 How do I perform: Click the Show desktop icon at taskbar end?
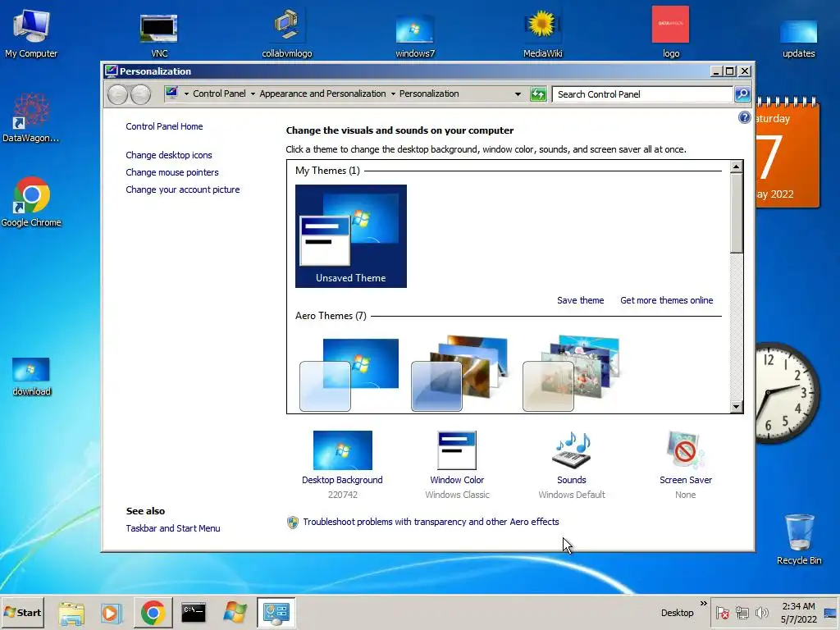830,613
